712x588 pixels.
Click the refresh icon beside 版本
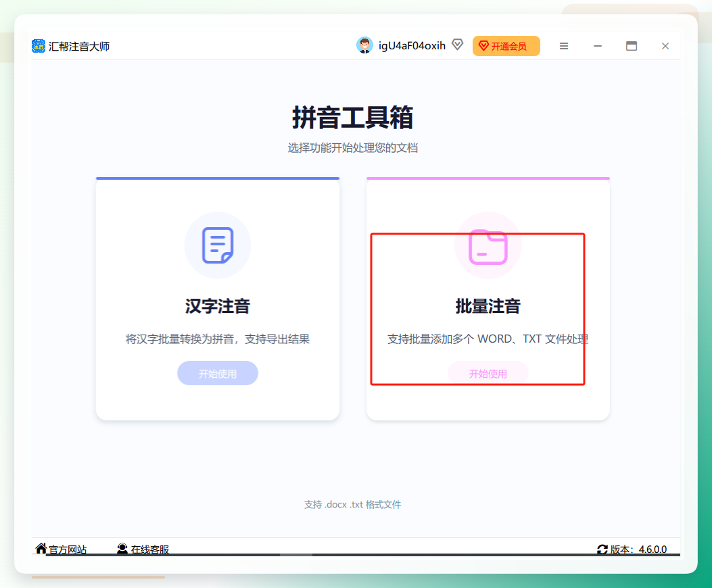tap(602, 549)
